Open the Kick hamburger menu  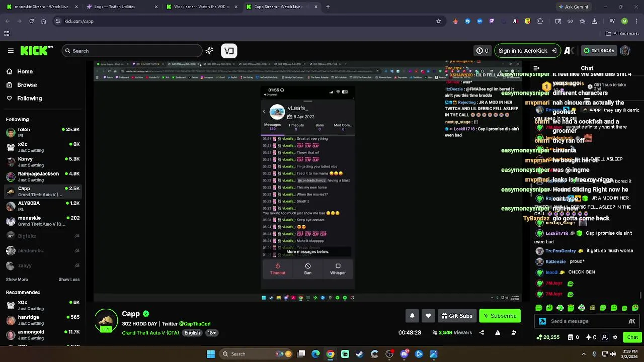click(x=11, y=51)
